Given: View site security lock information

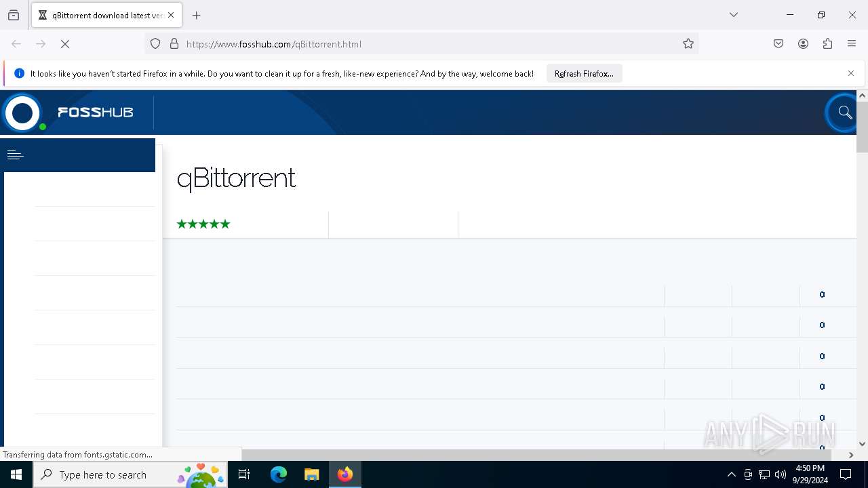Looking at the screenshot, I should (174, 44).
